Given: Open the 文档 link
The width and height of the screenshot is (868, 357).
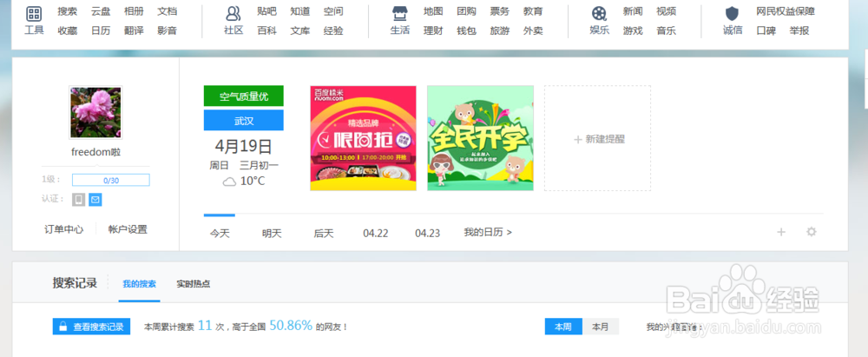Looking at the screenshot, I should 168,11.
